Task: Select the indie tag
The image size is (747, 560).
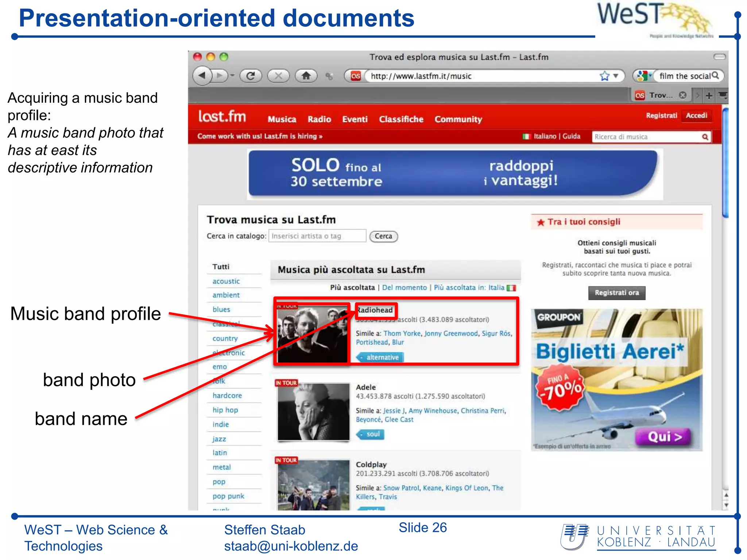Action: [x=221, y=424]
